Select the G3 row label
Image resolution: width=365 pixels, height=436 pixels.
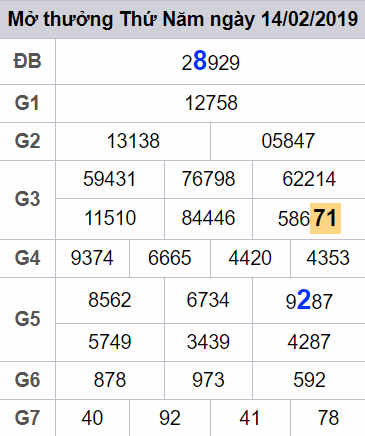tap(27, 199)
